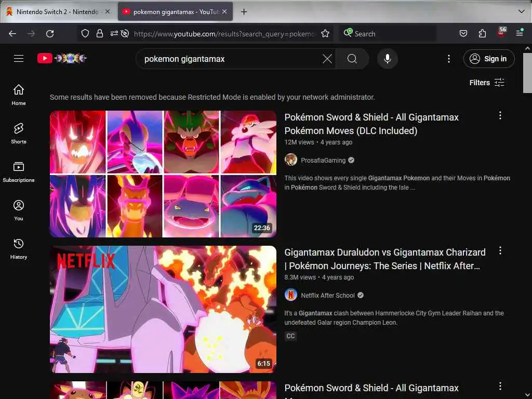The width and height of the screenshot is (532, 399).
Task: Click the Sign in button
Action: (x=488, y=59)
